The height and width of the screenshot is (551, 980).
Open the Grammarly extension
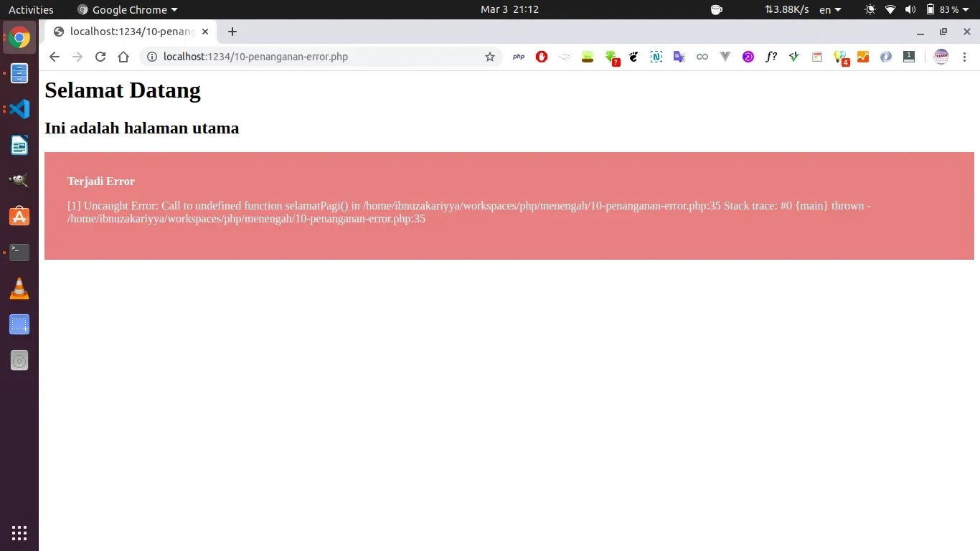pos(794,57)
